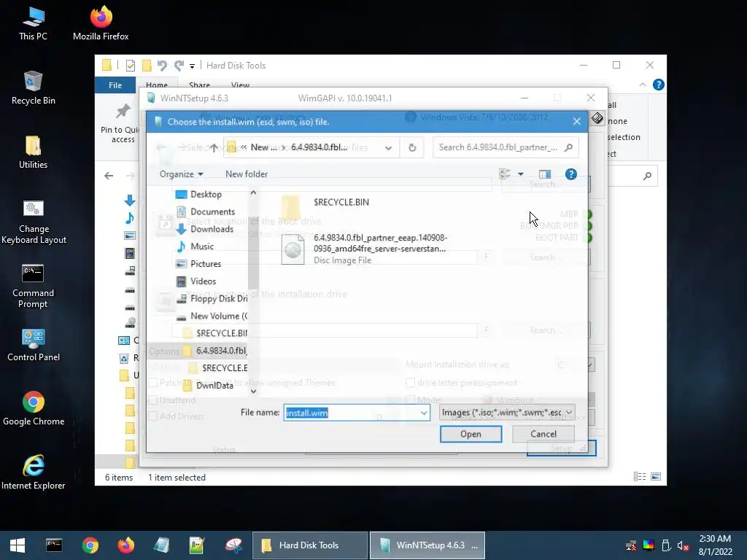Click the network tray icon

[631, 545]
